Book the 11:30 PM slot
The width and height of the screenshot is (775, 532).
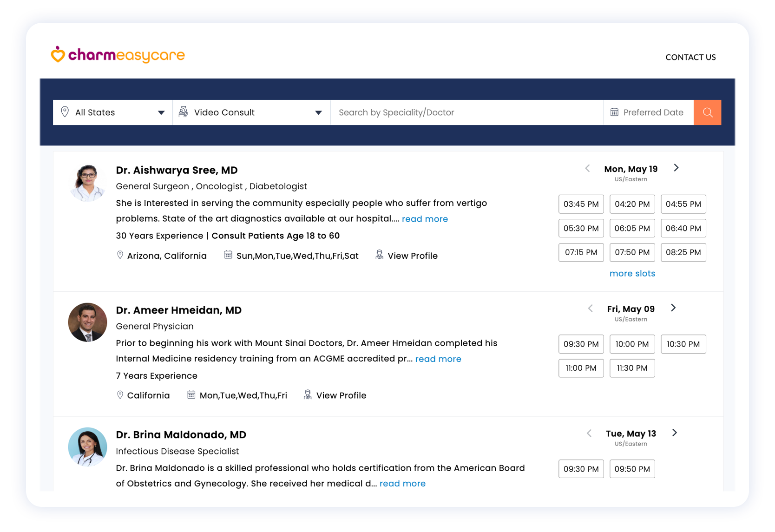(x=632, y=368)
